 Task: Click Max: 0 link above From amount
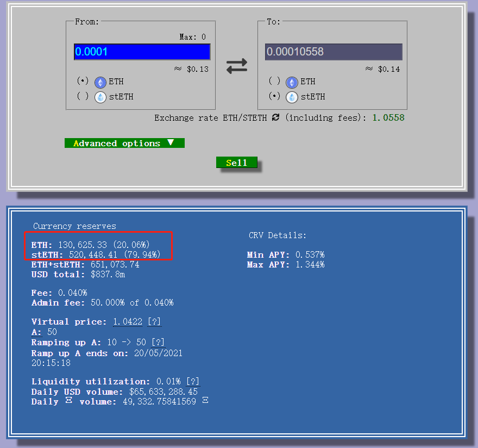[193, 37]
